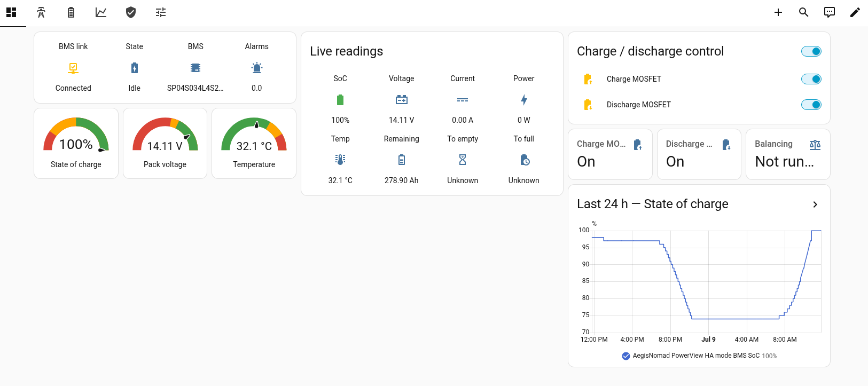Edit the dashboard with the pencil icon

855,12
